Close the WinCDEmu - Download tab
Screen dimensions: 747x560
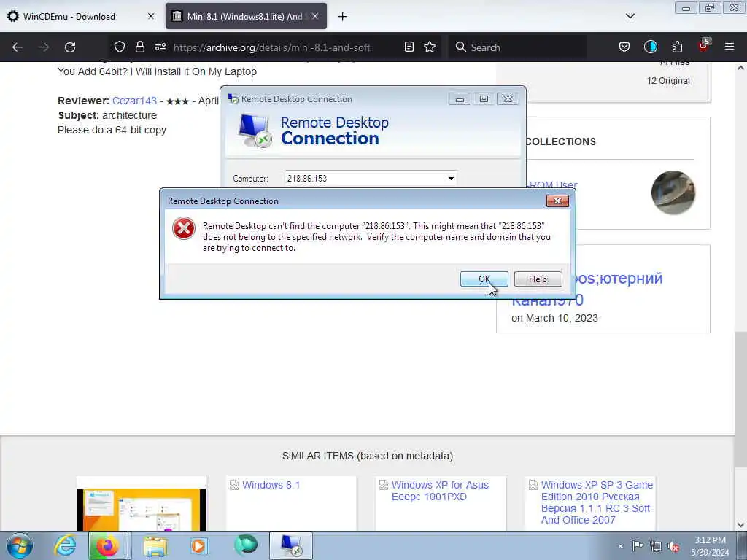(x=150, y=16)
